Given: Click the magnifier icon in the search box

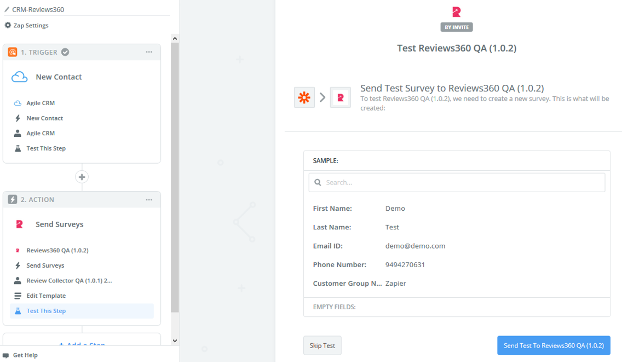Looking at the screenshot, I should (318, 182).
